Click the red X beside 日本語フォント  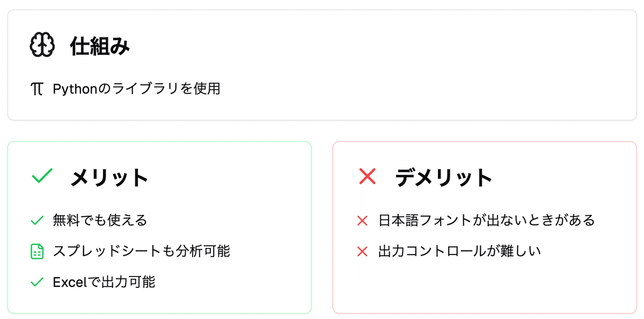tap(362, 220)
